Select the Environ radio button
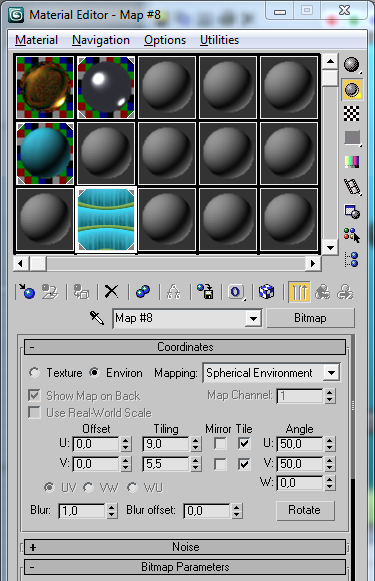The image size is (375, 581). (x=94, y=372)
